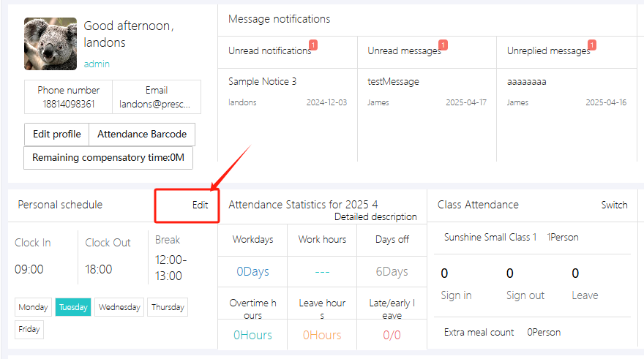
Task: Click the Unreplied messages count badge
Action: (592, 45)
